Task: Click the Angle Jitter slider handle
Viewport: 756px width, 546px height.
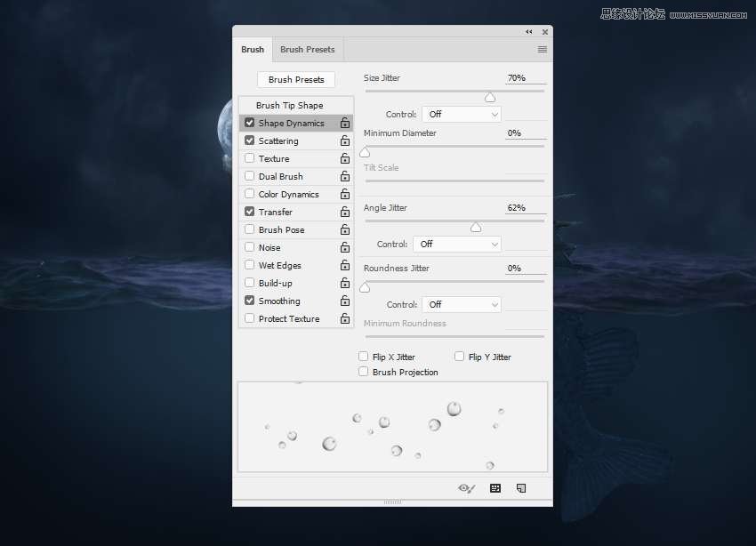Action: (x=476, y=228)
